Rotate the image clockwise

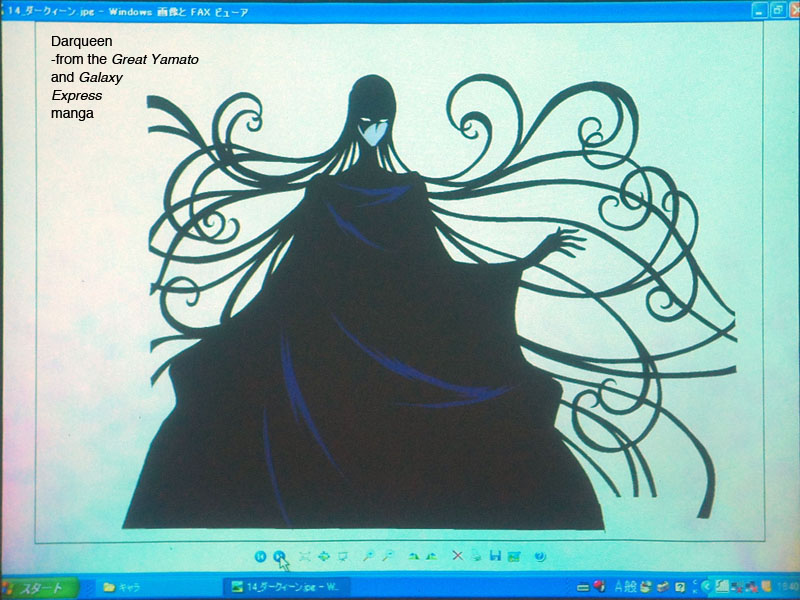tap(413, 556)
